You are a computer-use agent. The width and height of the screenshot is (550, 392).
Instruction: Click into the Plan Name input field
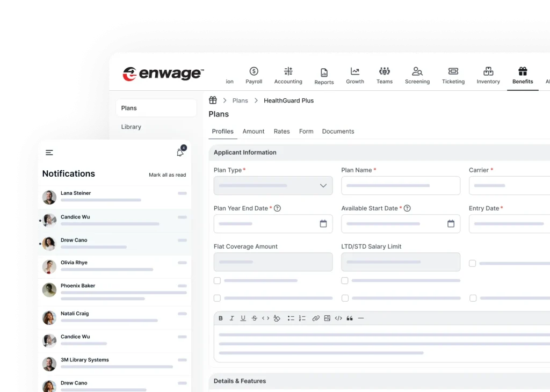(400, 186)
